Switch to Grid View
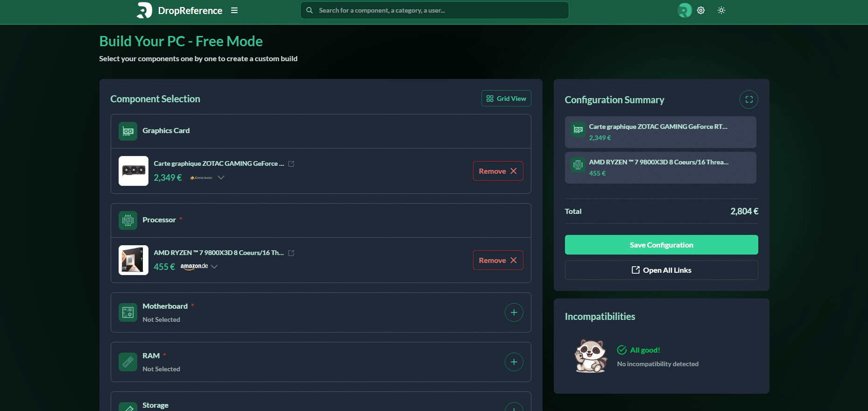 506,99
